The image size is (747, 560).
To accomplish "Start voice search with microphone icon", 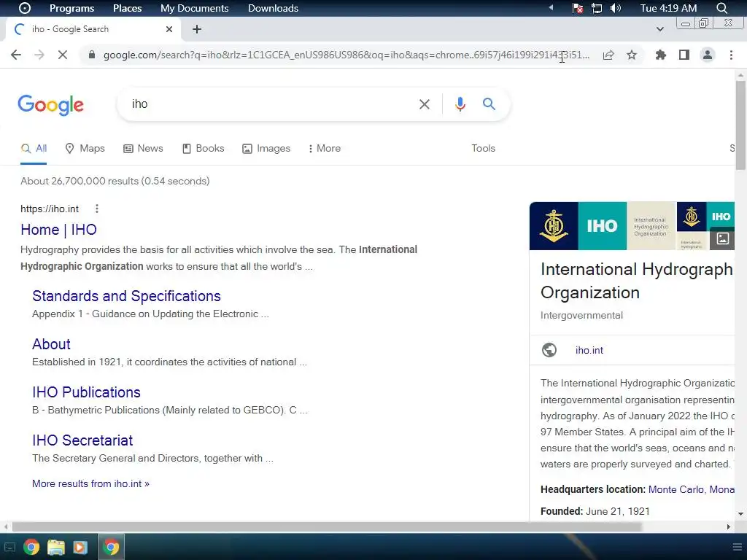I will click(x=460, y=104).
